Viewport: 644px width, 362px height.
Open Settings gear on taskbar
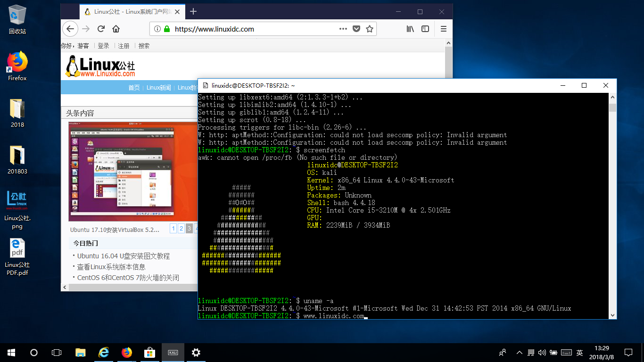196,353
